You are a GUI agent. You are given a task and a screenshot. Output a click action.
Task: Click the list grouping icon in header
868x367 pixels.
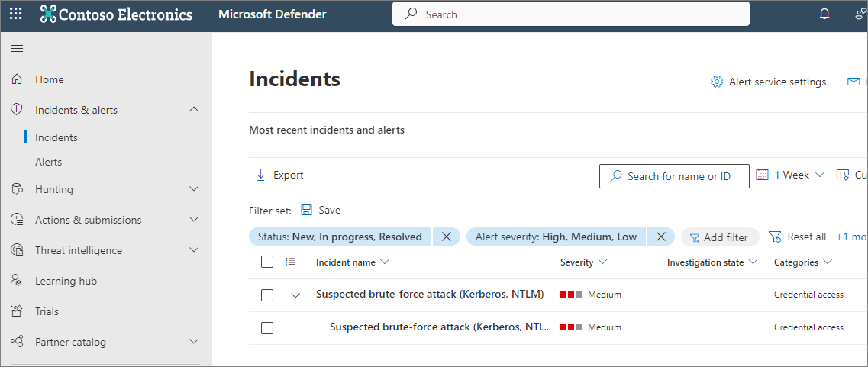pyautogui.click(x=290, y=262)
